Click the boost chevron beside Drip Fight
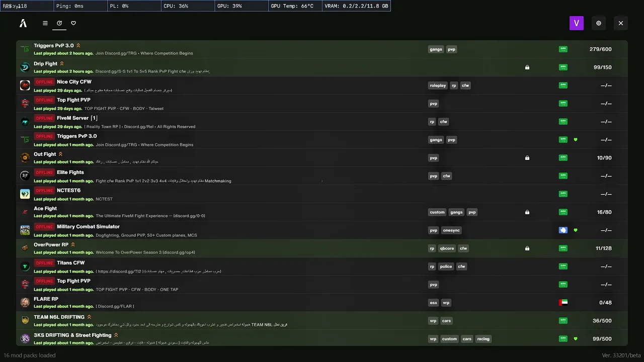 (x=62, y=64)
